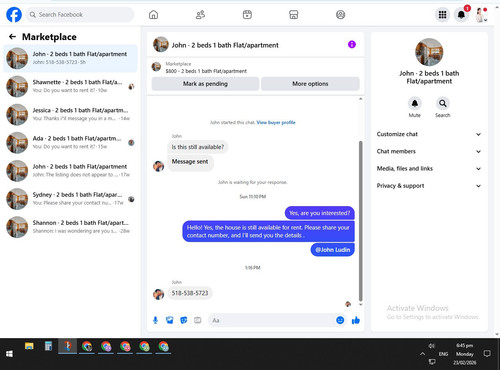Open the Reels video icon
The height and width of the screenshot is (370, 500).
[x=247, y=15]
